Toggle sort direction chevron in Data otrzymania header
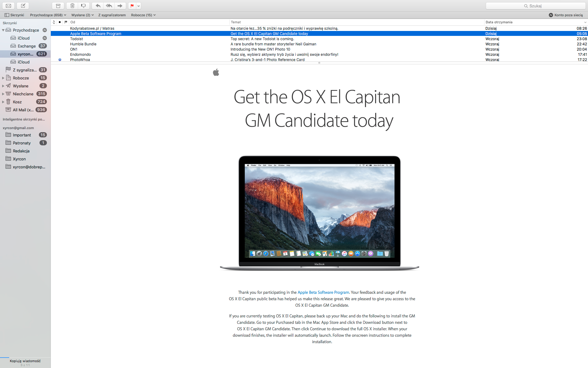 tap(585, 22)
